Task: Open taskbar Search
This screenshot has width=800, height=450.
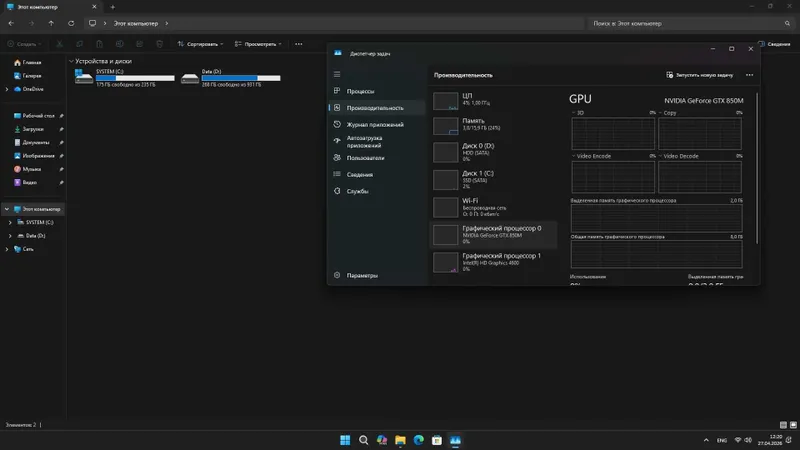Action: click(363, 440)
